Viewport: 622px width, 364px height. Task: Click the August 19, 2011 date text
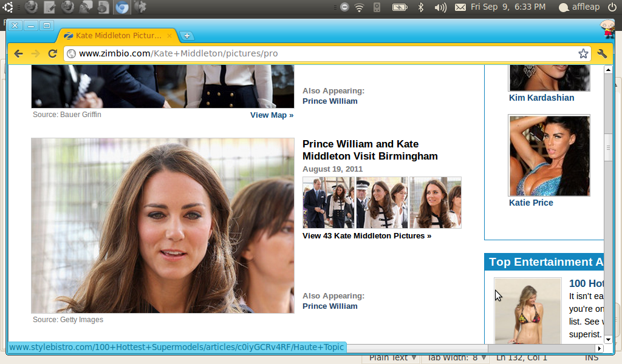(332, 169)
